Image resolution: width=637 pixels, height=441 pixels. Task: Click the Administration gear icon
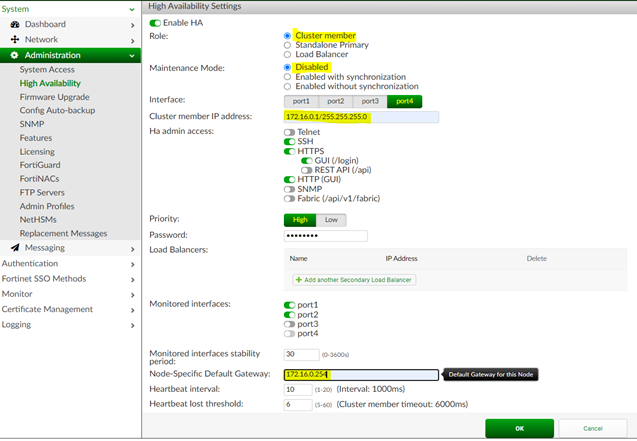pyautogui.click(x=15, y=55)
